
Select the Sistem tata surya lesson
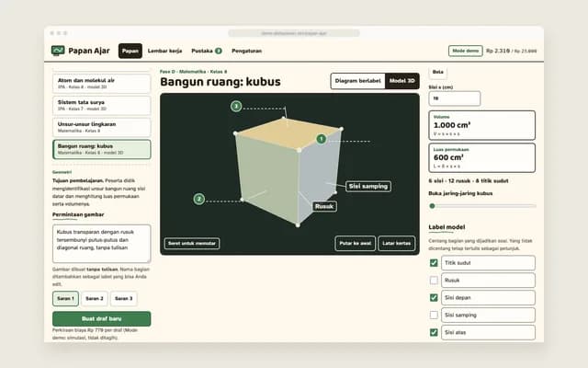[x=102, y=105]
